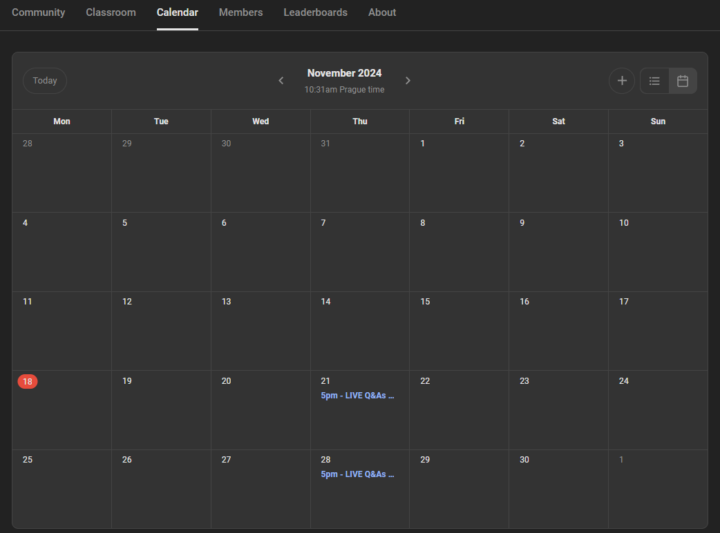Click the November 2024 month title
The width and height of the screenshot is (720, 533).
point(344,73)
